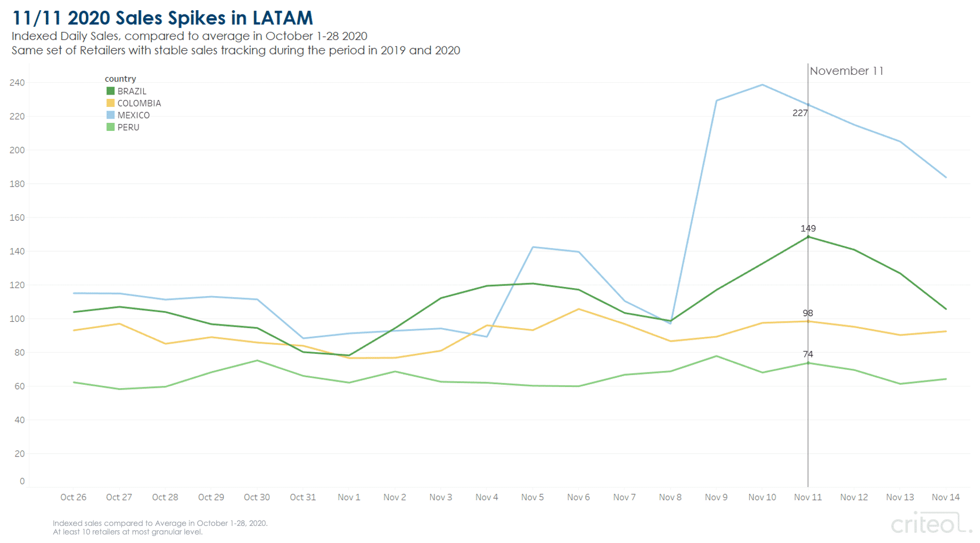Select the PERU legend label

[x=128, y=128]
